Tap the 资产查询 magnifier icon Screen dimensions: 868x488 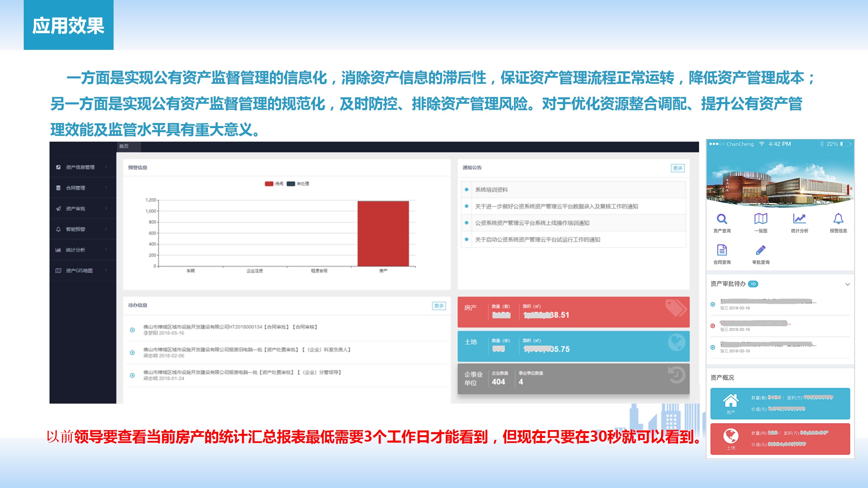click(x=722, y=219)
